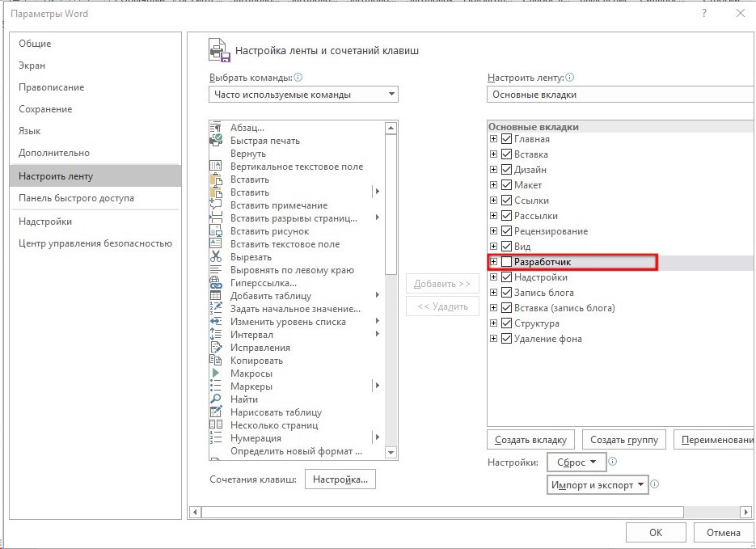Open Панель быстрого доступа category

[x=95, y=198]
